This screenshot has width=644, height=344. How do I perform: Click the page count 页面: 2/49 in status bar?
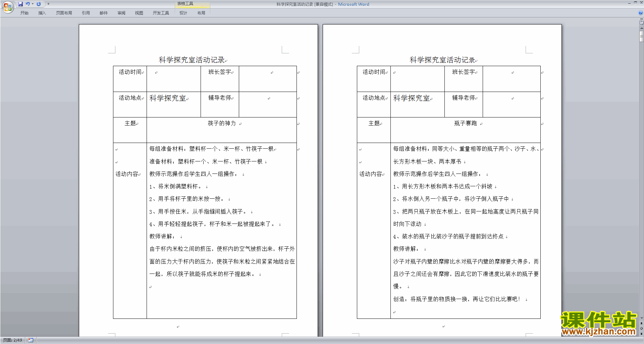tap(12, 340)
